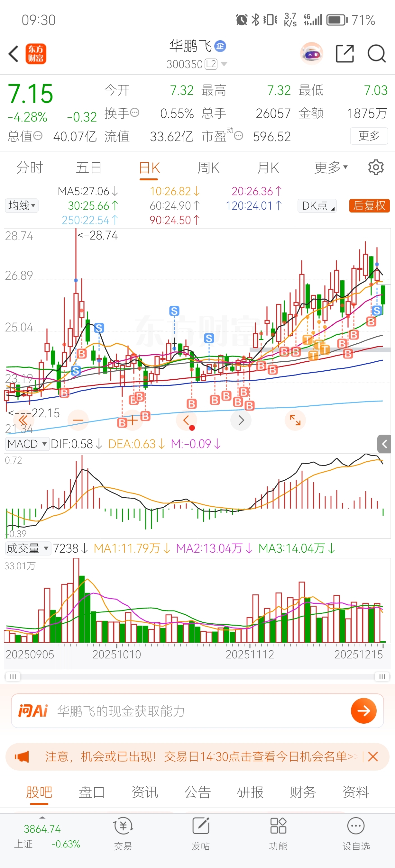Image resolution: width=395 pixels, height=868 pixels.
Task: Tap the 市盈 info bubble icon
Action: [238, 136]
